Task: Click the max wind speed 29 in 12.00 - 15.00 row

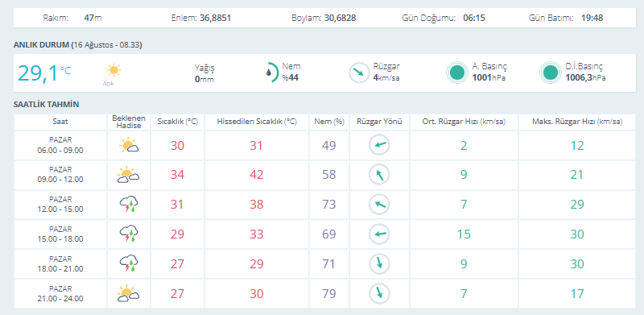Action: pos(577,205)
